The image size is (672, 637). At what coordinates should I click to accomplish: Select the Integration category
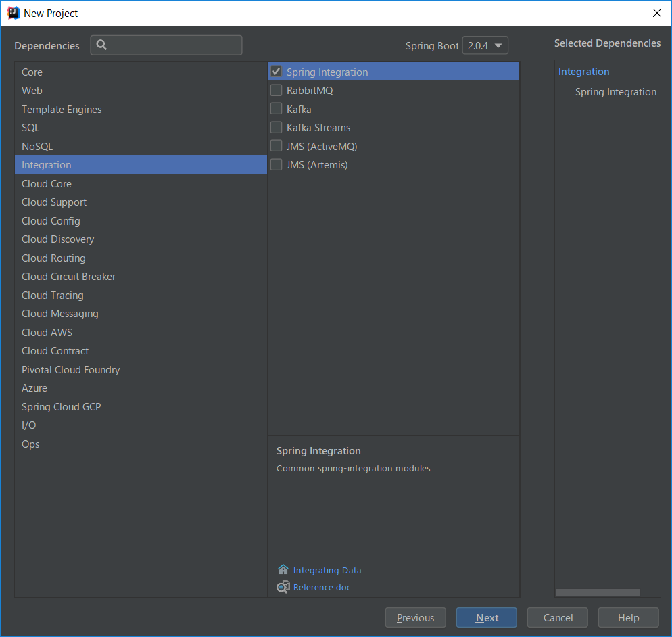point(141,164)
